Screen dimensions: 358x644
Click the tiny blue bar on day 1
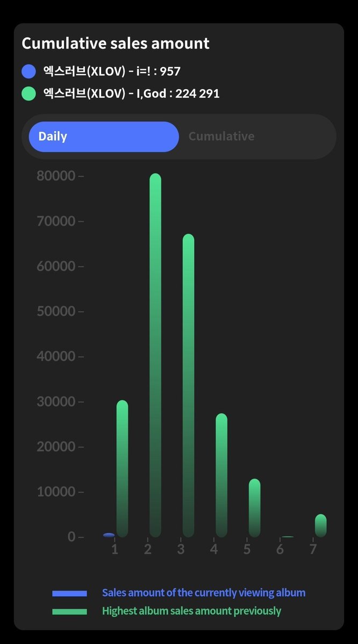tap(109, 535)
